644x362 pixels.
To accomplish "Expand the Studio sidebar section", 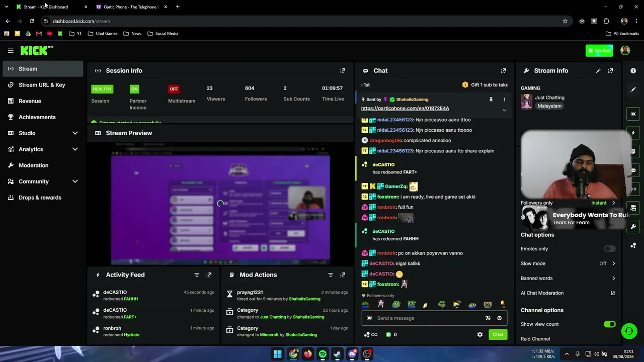I will 75,133.
